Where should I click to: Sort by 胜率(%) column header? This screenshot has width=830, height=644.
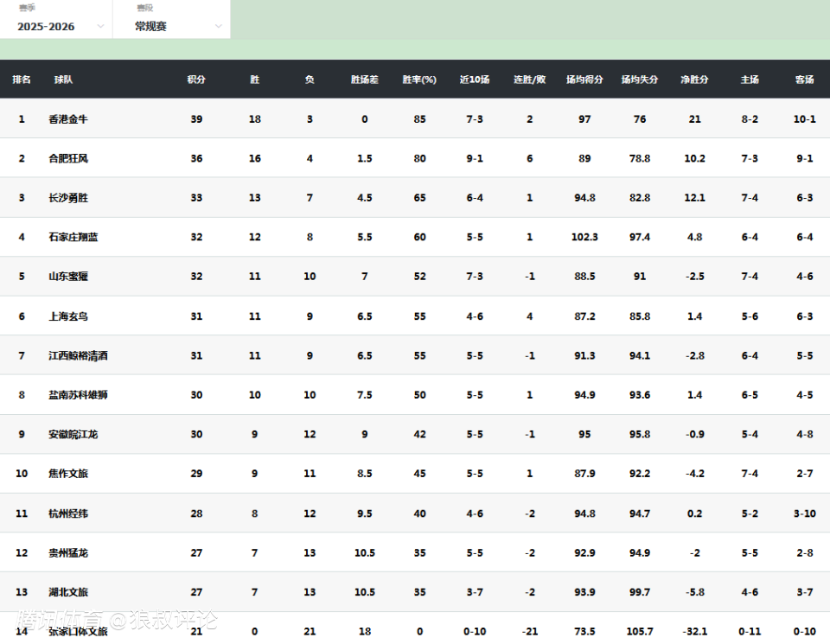point(419,80)
